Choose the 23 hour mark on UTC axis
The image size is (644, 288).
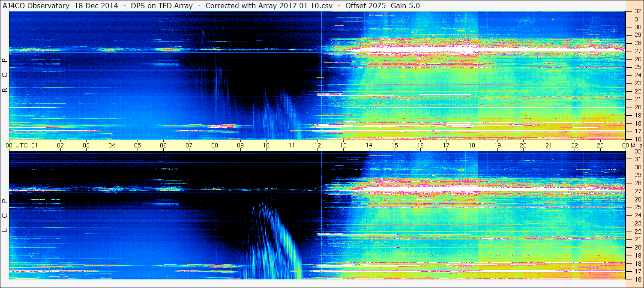(600, 145)
